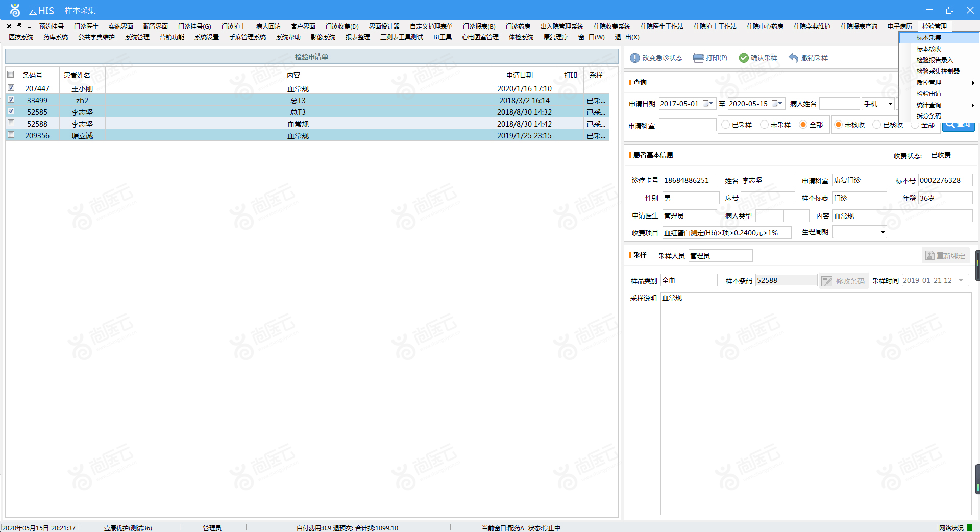Click the 收费项目 field value 血红蛋白测定
Viewport: 980px width, 532px height.
[727, 233]
